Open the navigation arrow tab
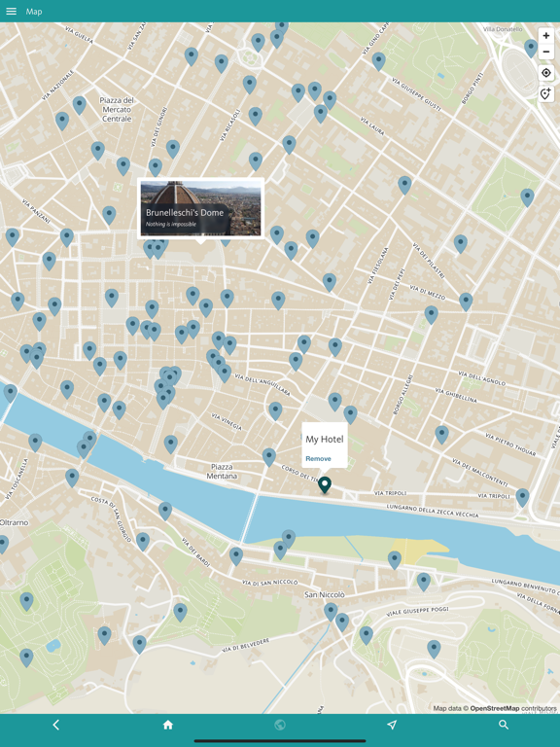 pos(392,725)
